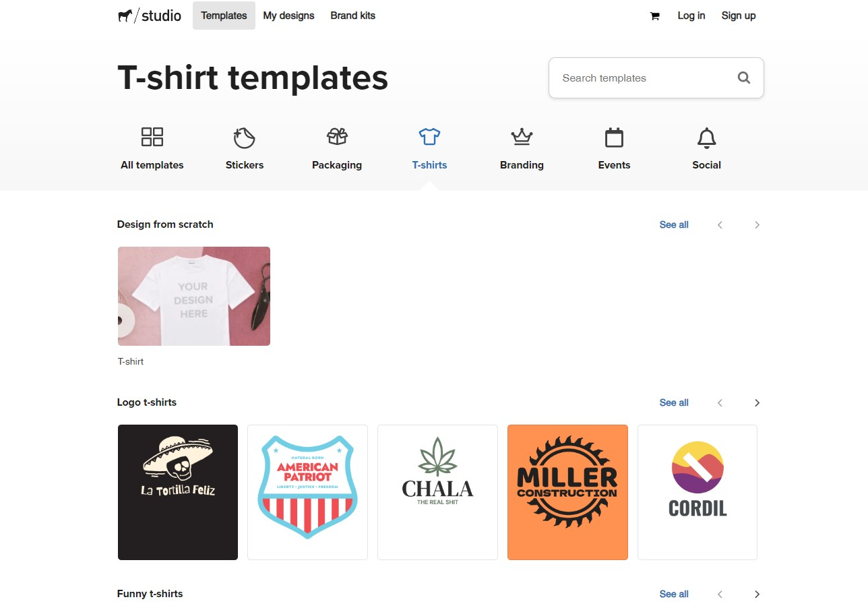The image size is (868, 612).
Task: Open the Sign up page
Action: [738, 16]
